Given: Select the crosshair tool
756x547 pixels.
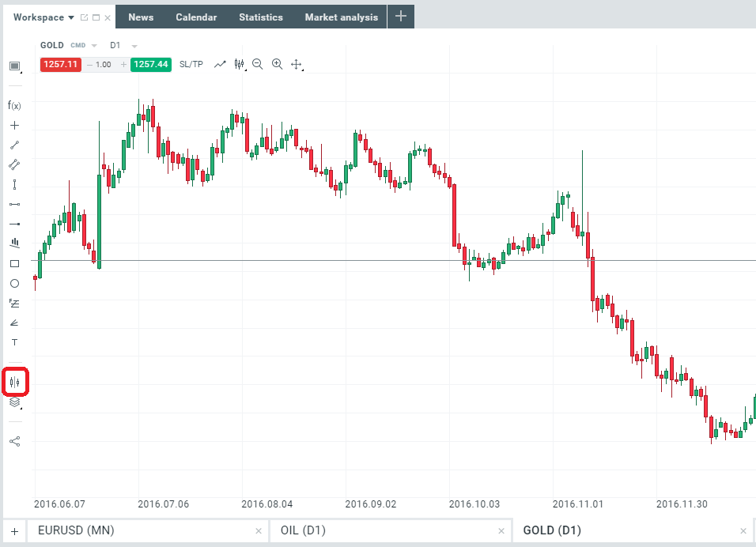Looking at the screenshot, I should point(14,125).
